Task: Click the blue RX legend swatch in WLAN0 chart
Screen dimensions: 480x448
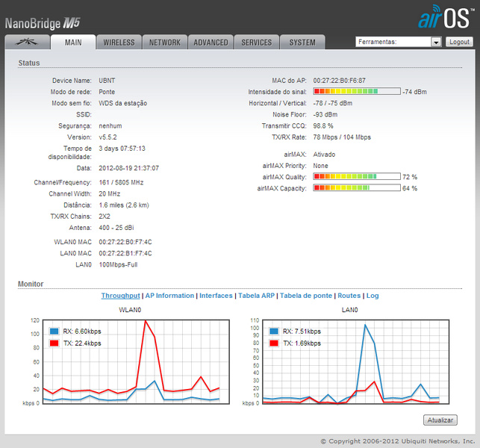Action: [54, 331]
